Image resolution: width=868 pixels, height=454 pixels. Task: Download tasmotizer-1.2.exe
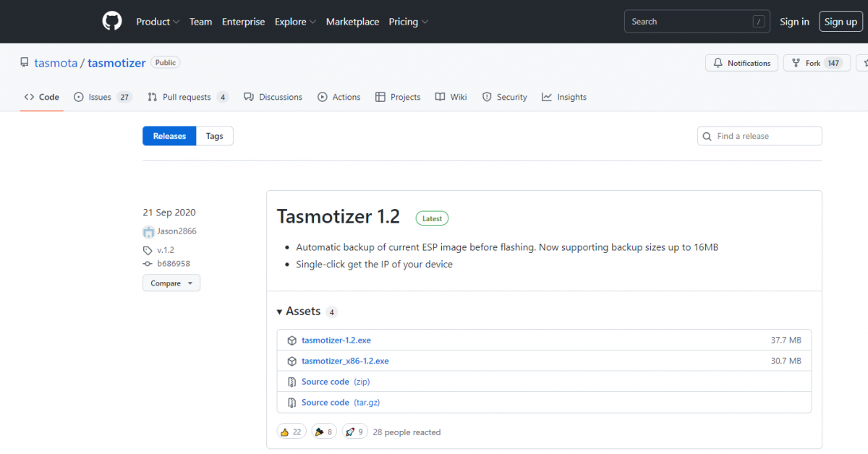(336, 340)
